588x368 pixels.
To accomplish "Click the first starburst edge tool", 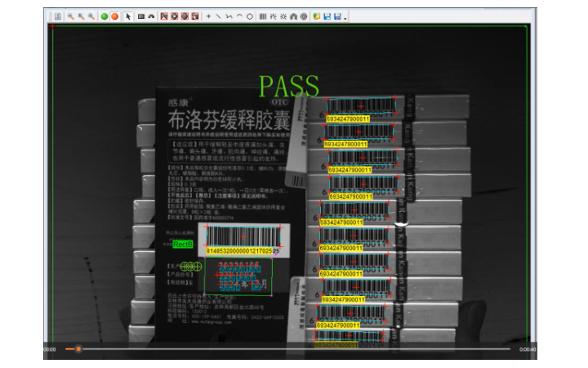I will 273,16.
